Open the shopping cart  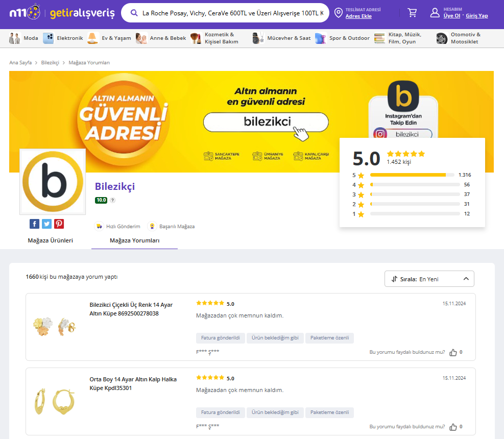click(412, 13)
